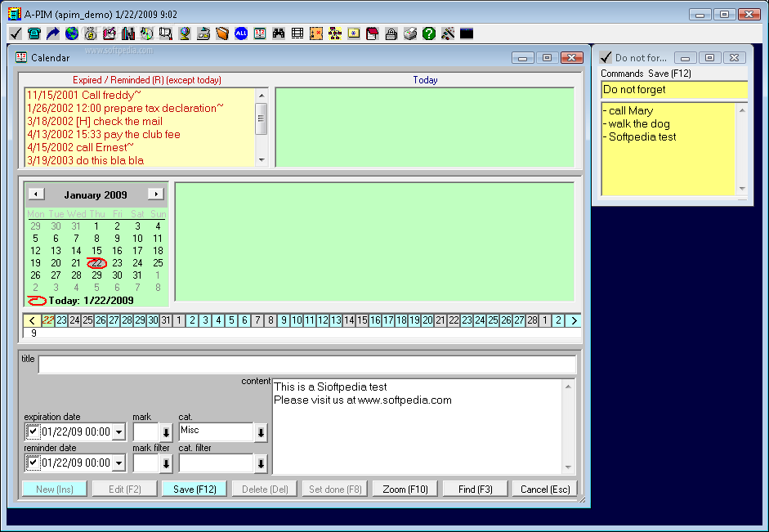769x532 pixels.
Task: Click the padlock toolbar icon
Action: 391,34
